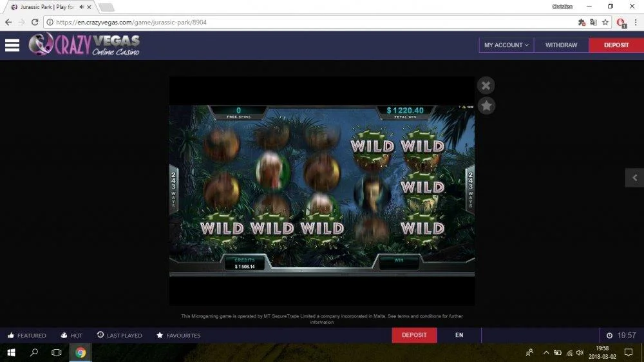Open the Windows notification center
The image size is (644, 362).
(x=629, y=352)
